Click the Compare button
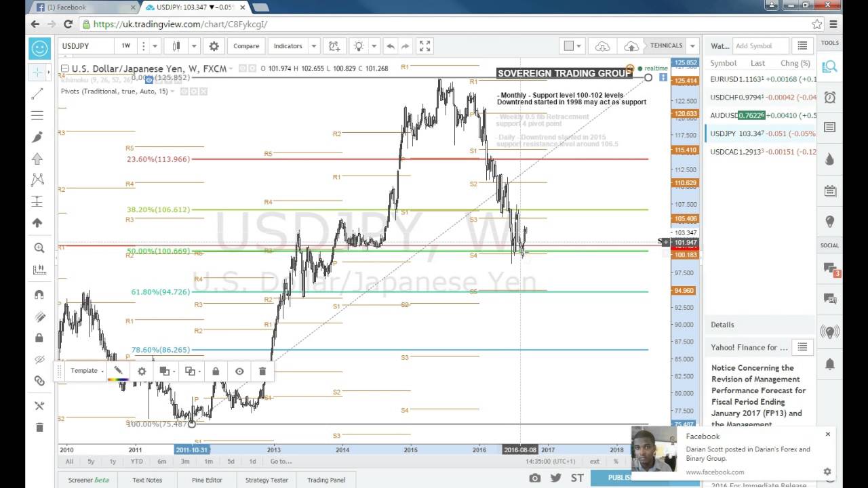868x488 pixels. (x=246, y=46)
